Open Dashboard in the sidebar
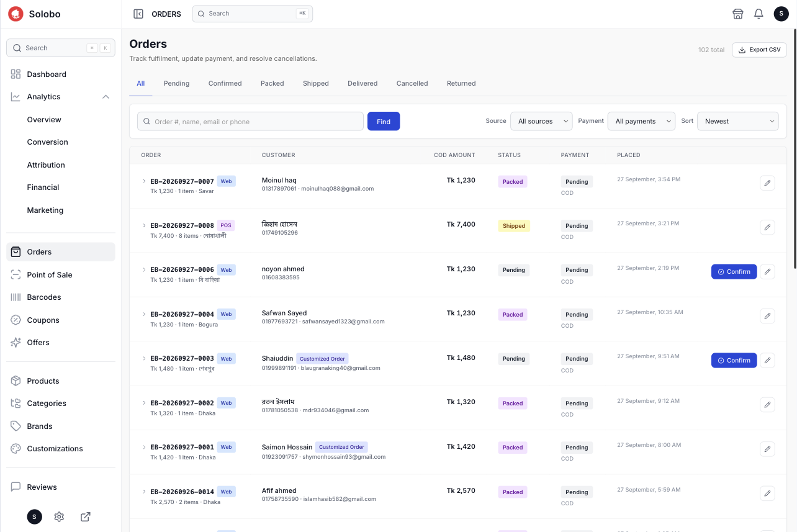 pyautogui.click(x=61, y=74)
